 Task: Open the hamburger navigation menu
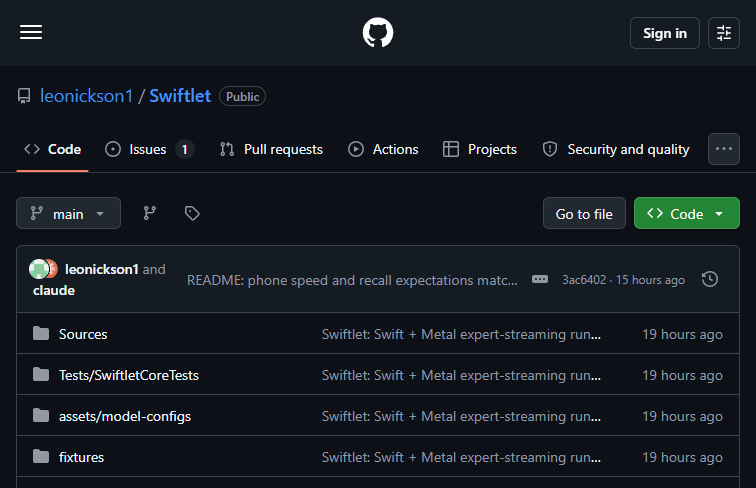coord(31,32)
